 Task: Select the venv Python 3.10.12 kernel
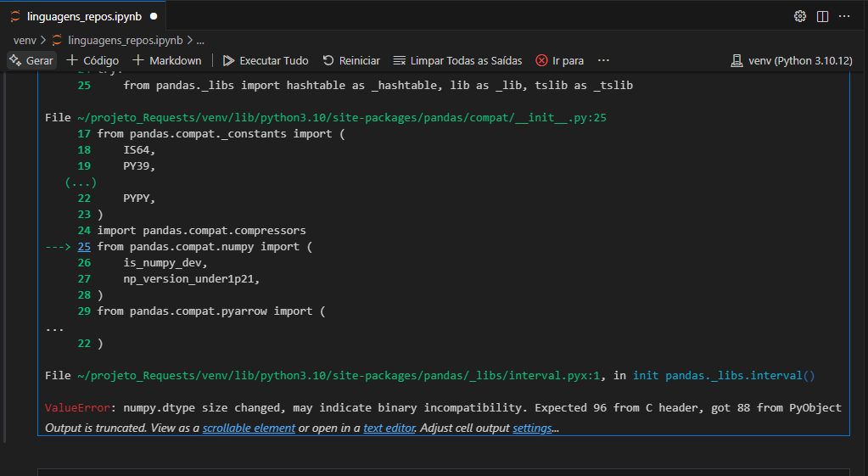pyautogui.click(x=791, y=60)
